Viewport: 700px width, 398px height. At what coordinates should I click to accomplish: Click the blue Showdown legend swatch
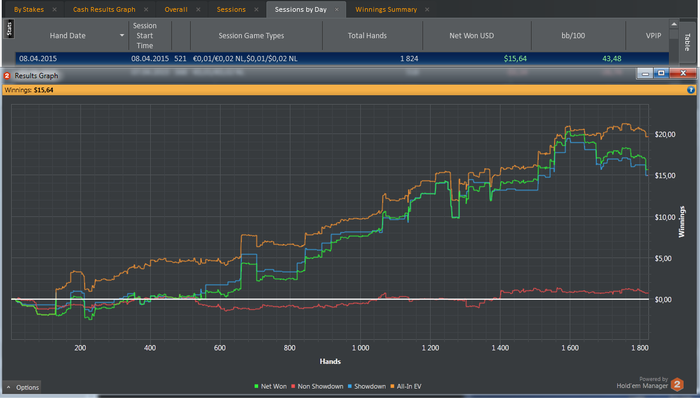350,386
